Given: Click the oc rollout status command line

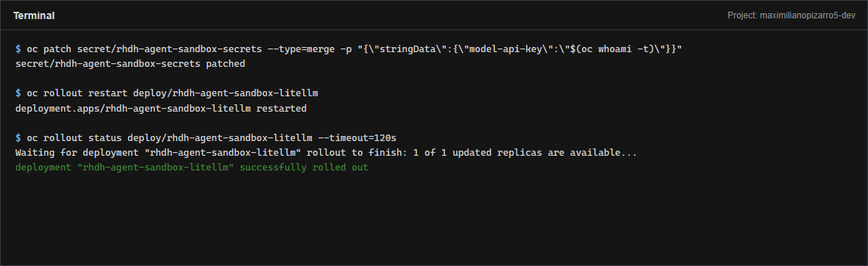Looking at the screenshot, I should (x=206, y=137).
